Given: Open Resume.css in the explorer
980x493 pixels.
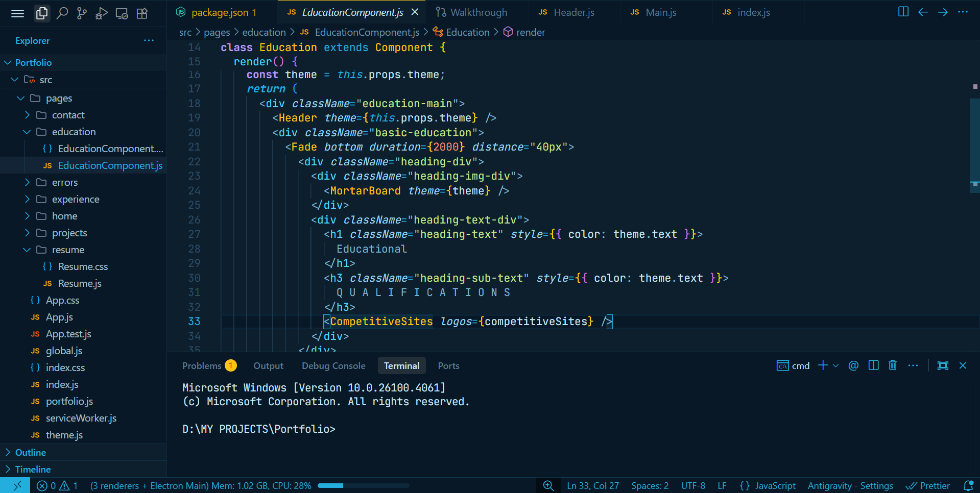Looking at the screenshot, I should coord(83,266).
